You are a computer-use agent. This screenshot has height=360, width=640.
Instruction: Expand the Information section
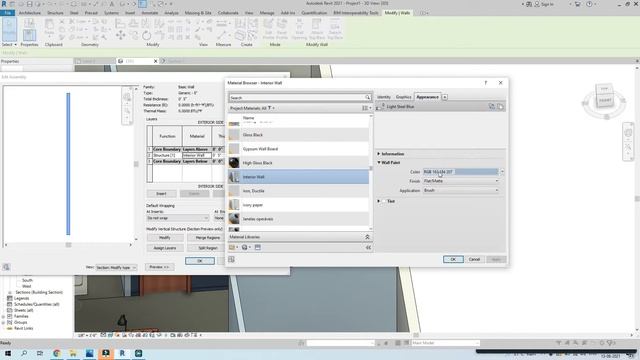379,154
